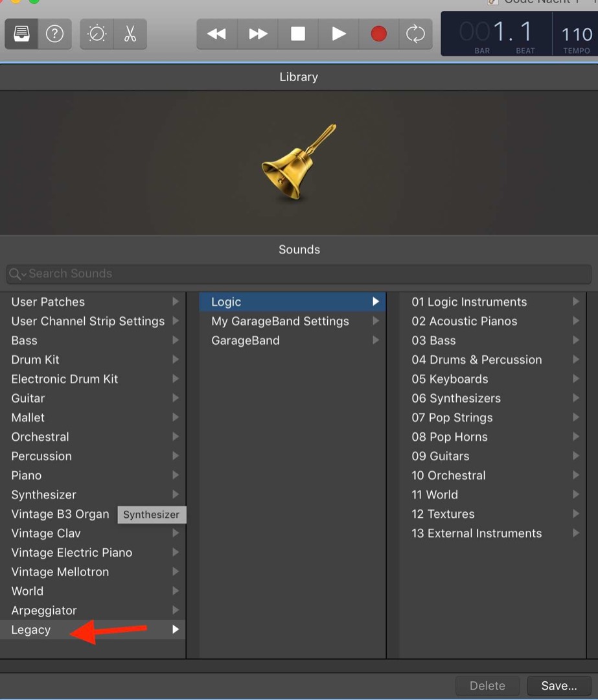Open 03 Bass folder
The width and height of the screenshot is (598, 700).
[492, 340]
